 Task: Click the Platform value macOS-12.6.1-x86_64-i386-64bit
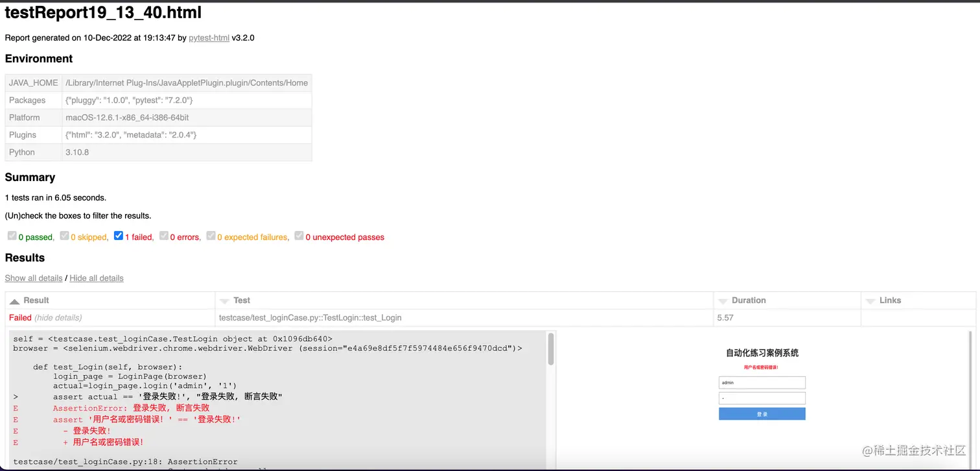click(x=127, y=117)
